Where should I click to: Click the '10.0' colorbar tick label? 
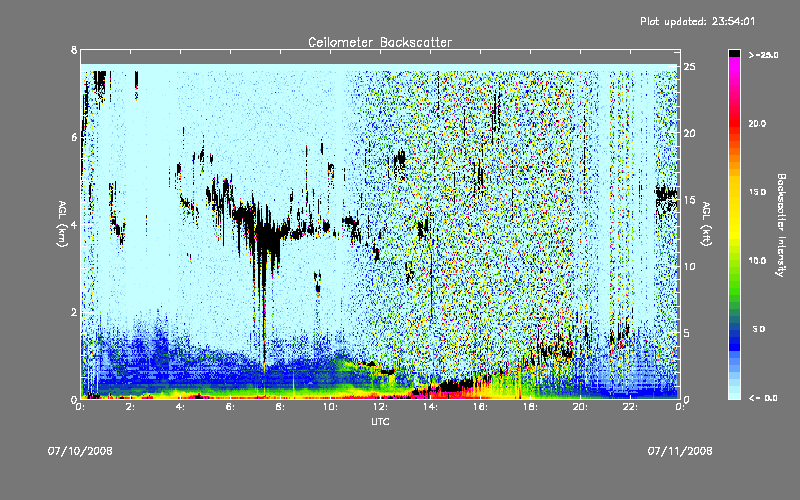(x=757, y=261)
